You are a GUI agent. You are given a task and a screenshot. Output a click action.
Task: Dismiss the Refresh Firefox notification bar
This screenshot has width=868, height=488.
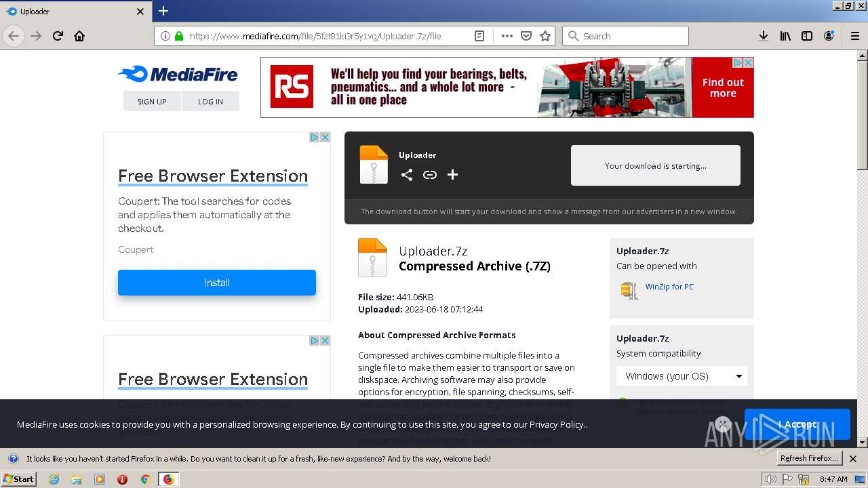[853, 459]
